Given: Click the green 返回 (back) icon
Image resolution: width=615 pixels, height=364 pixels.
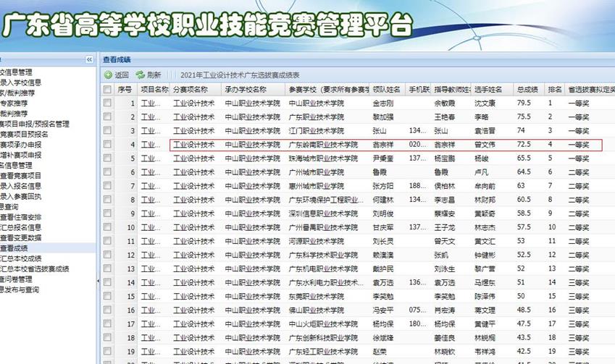Looking at the screenshot, I should click(109, 75).
